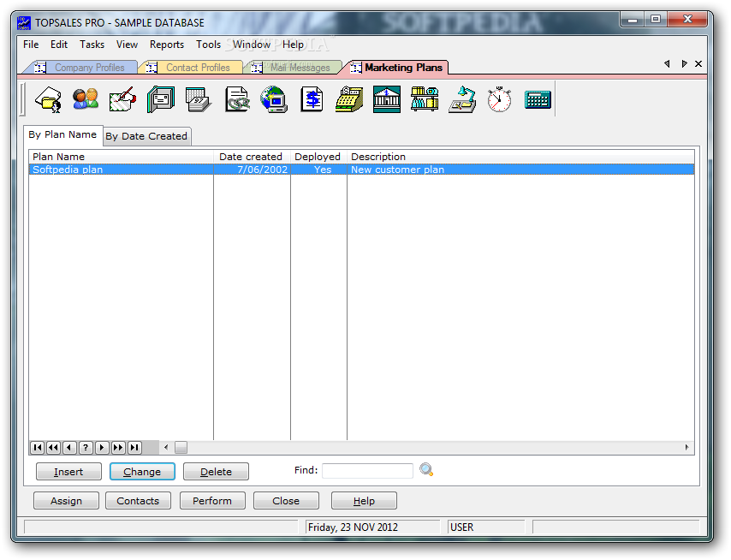Open the mail envelope book icon
Screen dimensions: 731x560
[161, 99]
